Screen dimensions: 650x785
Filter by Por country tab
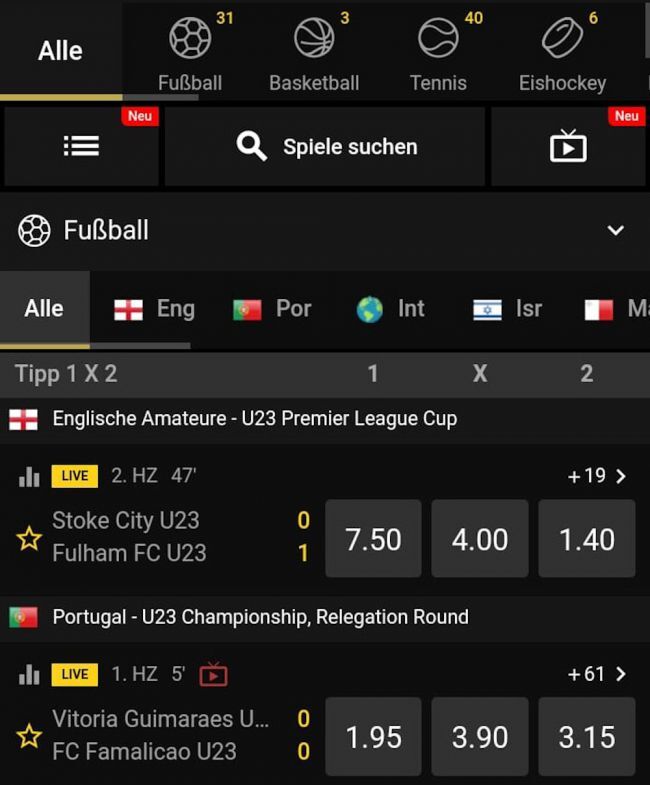coord(273,309)
